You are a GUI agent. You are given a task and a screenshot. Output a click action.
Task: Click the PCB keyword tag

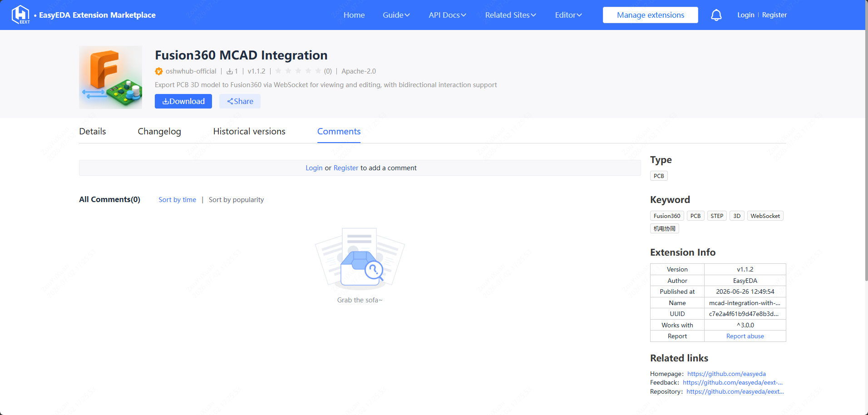pyautogui.click(x=695, y=216)
